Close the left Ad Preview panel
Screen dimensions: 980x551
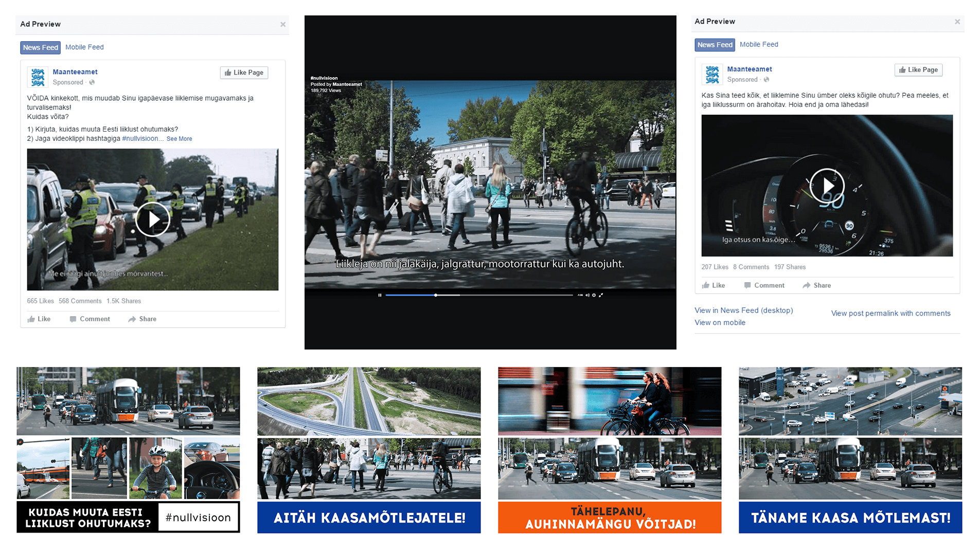pyautogui.click(x=282, y=24)
